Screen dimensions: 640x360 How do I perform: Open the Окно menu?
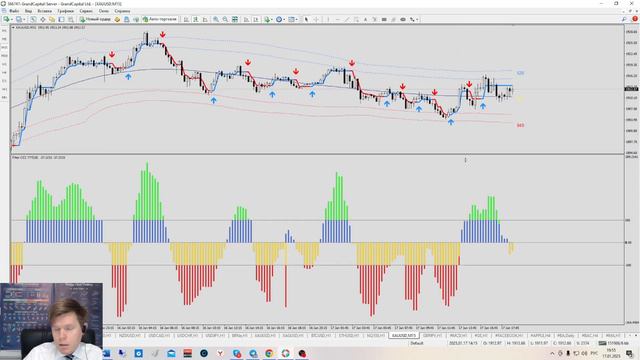(104, 11)
